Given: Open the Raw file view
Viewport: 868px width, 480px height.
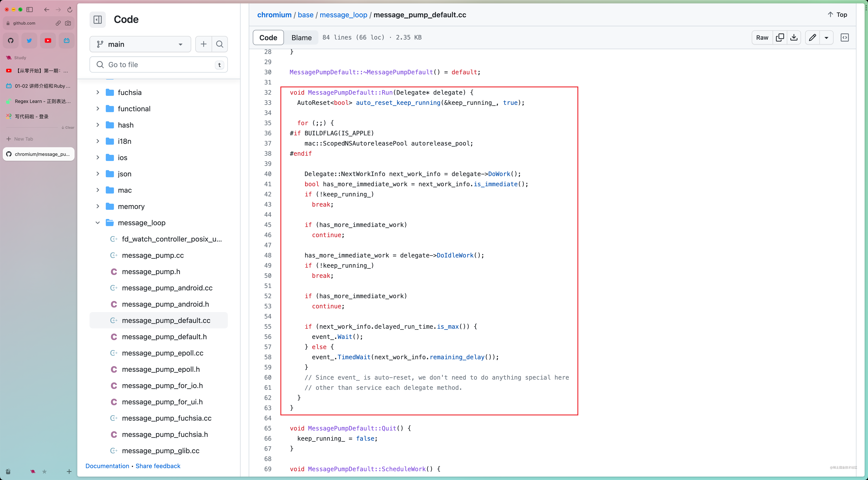Looking at the screenshot, I should 762,37.
